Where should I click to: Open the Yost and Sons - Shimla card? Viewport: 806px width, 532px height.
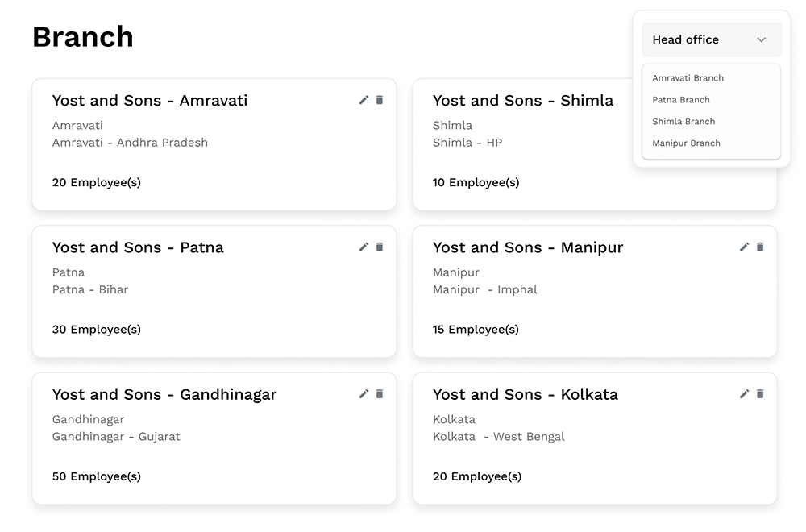pos(522,101)
